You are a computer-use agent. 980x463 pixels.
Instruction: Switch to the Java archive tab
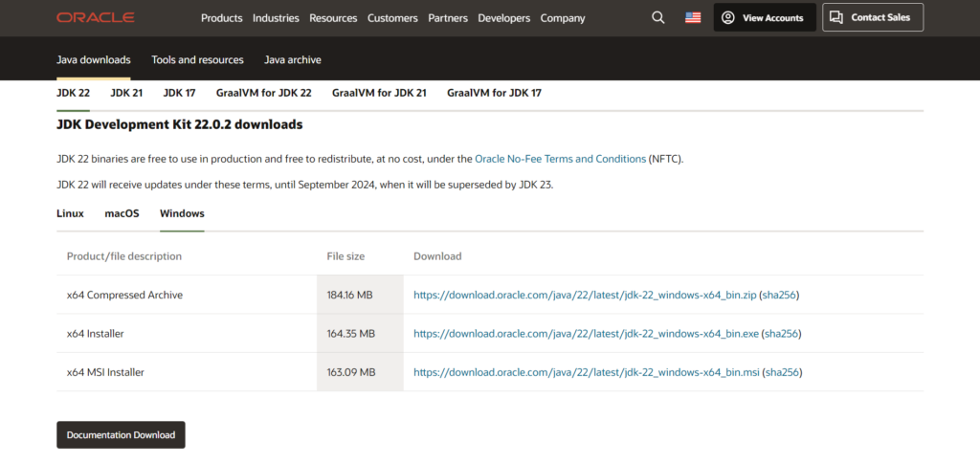point(293,59)
